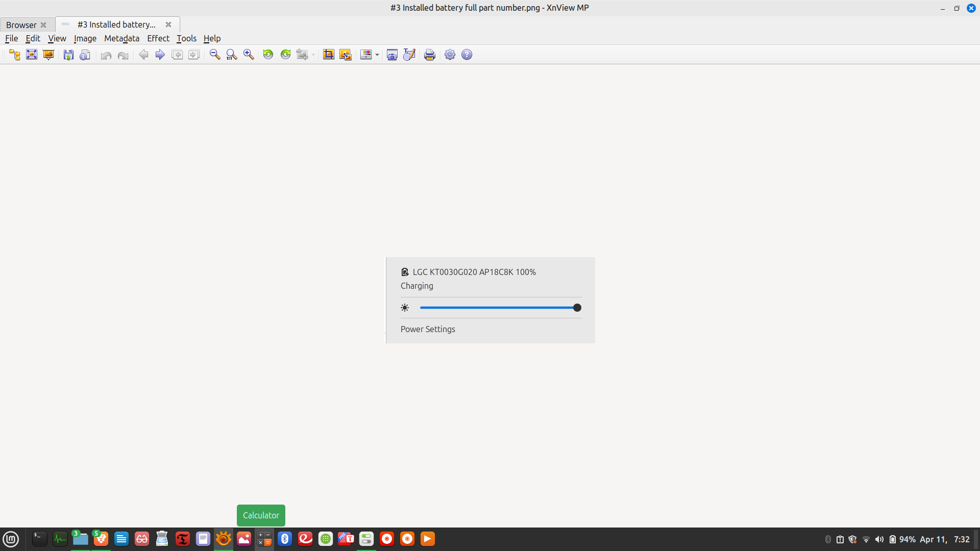Click the battery 94% tray indicator

click(902, 539)
